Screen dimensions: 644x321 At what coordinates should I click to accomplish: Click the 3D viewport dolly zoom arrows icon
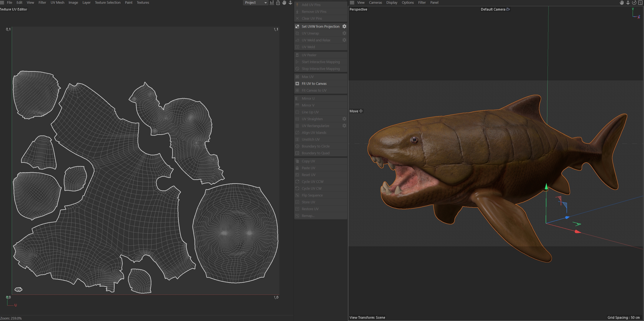[x=628, y=3]
